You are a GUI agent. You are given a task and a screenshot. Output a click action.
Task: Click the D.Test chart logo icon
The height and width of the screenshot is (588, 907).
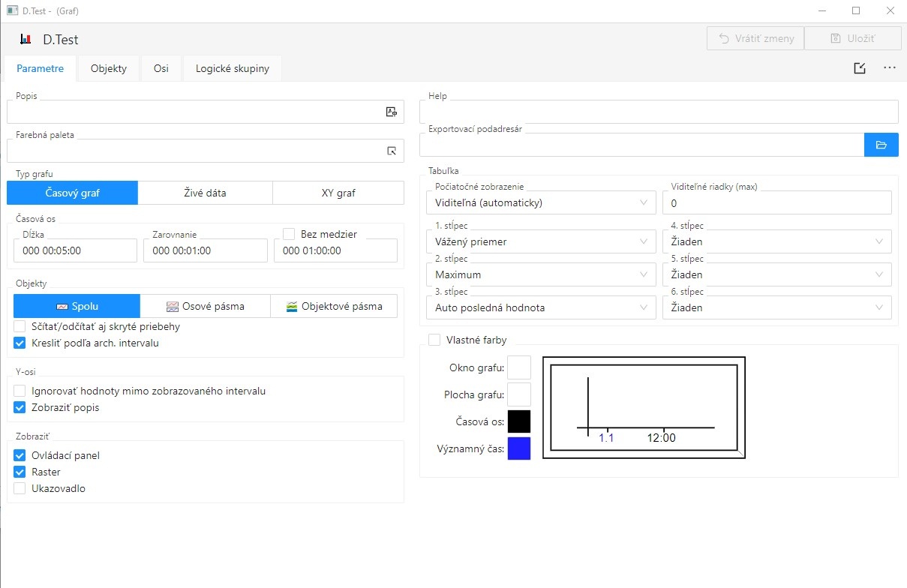point(26,39)
